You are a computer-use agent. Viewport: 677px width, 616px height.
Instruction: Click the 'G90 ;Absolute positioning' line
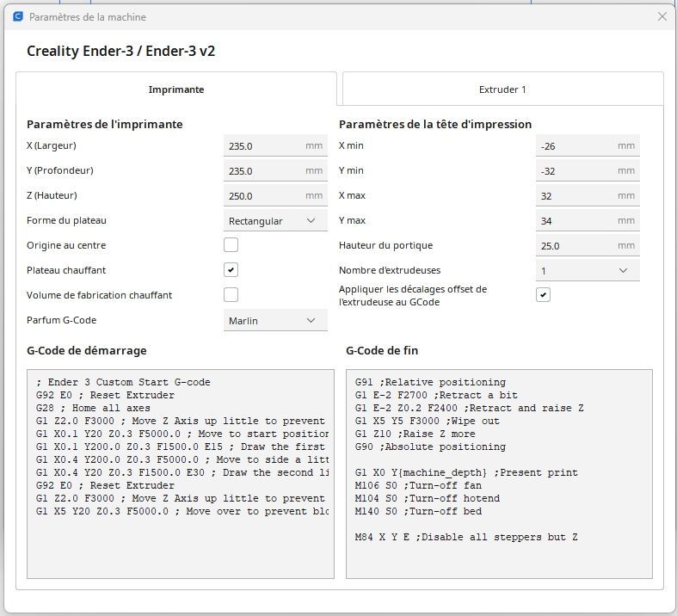(430, 447)
